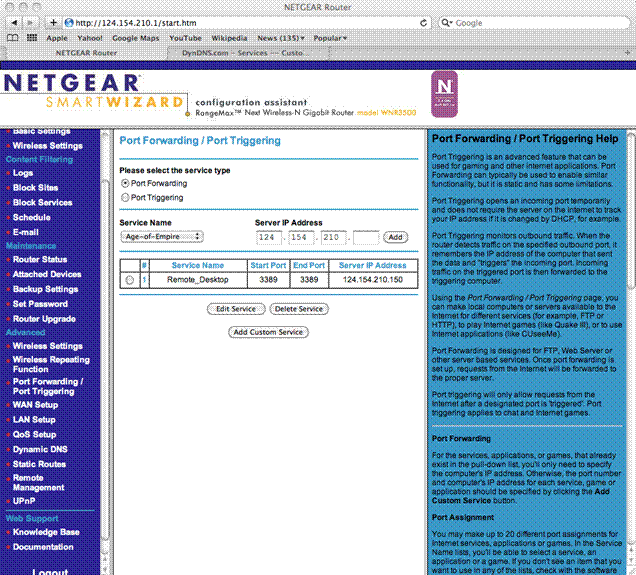Reload the page using the refresh icon
636x575 pixels.
pyautogui.click(x=423, y=23)
